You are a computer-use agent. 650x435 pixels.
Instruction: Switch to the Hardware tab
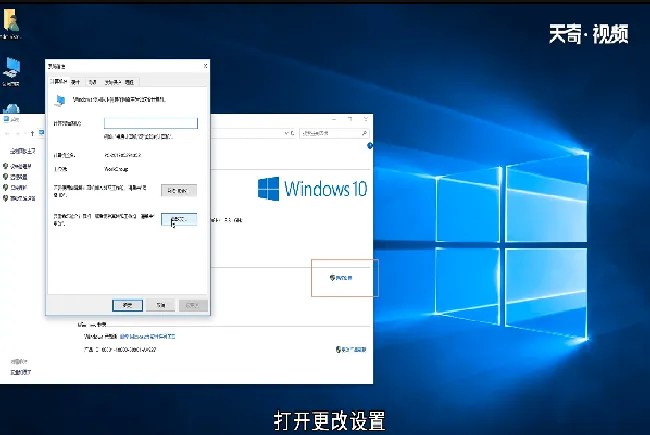tap(75, 82)
